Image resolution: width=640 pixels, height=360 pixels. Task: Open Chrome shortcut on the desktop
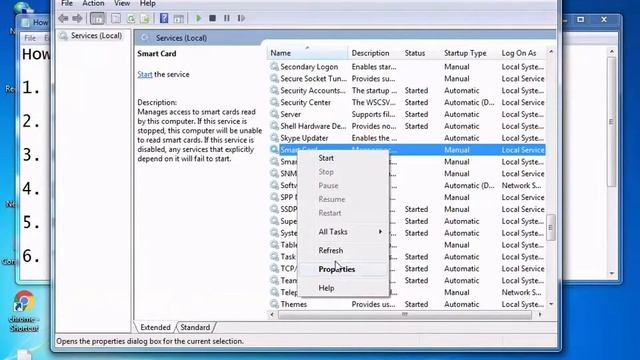tap(24, 310)
